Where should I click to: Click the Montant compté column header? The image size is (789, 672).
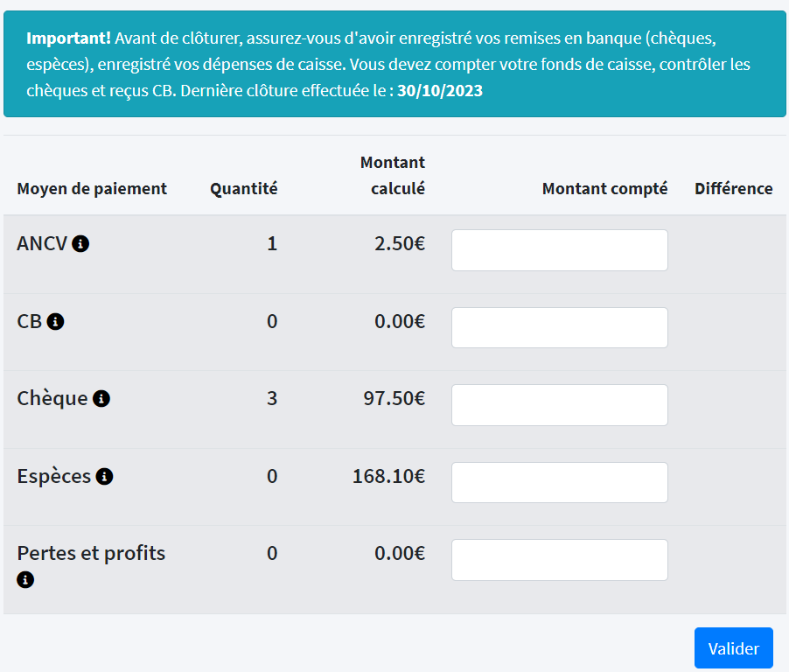604,189
